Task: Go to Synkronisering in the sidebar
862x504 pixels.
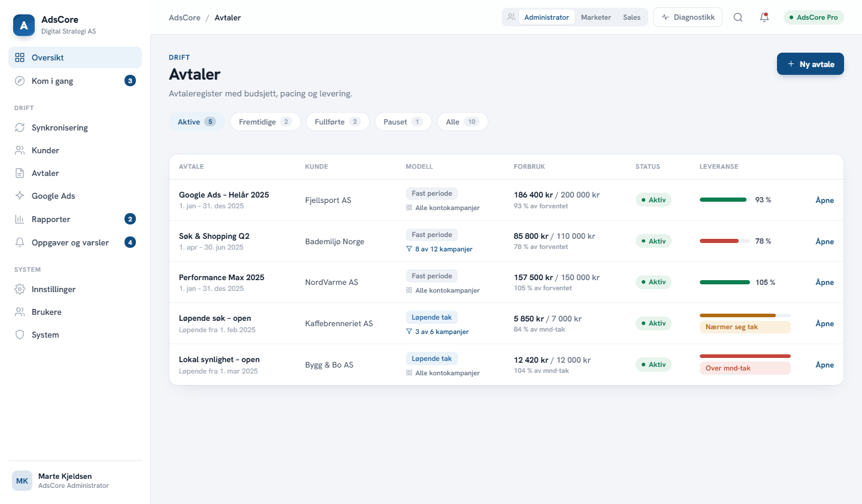Action: 75,127
